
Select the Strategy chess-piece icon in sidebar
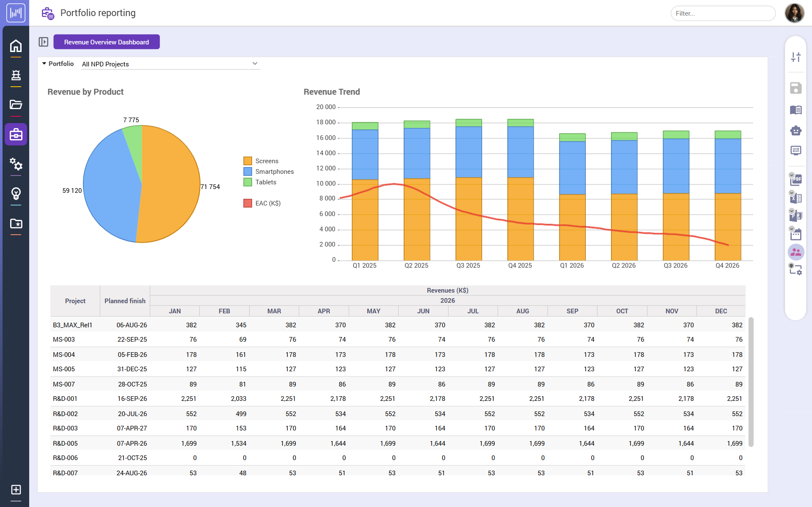(16, 75)
